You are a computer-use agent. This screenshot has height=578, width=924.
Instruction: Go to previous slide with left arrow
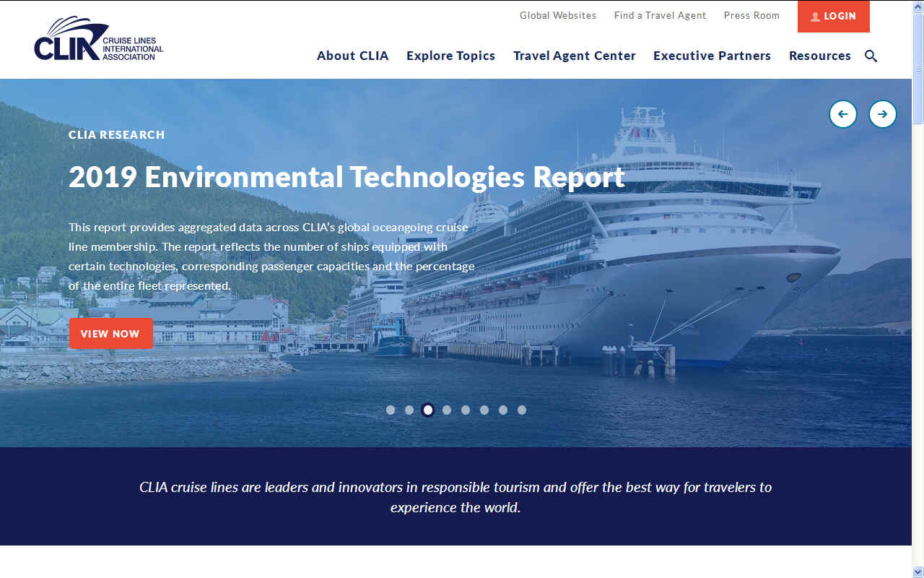843,114
